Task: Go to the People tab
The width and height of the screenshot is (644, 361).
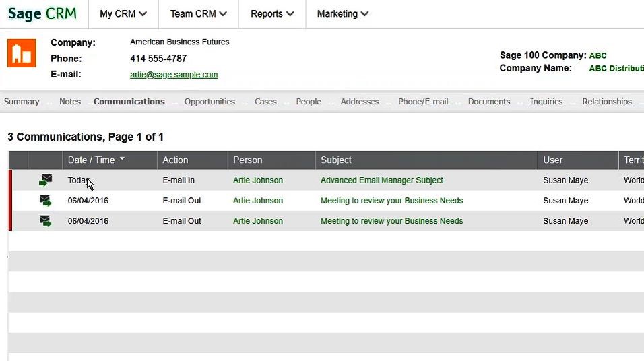Action: coord(309,102)
